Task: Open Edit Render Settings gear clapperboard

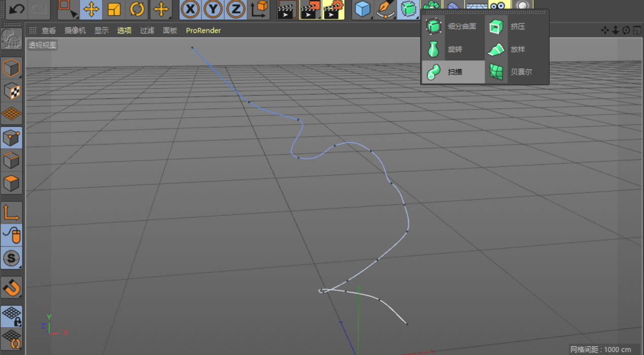Action: (333, 9)
